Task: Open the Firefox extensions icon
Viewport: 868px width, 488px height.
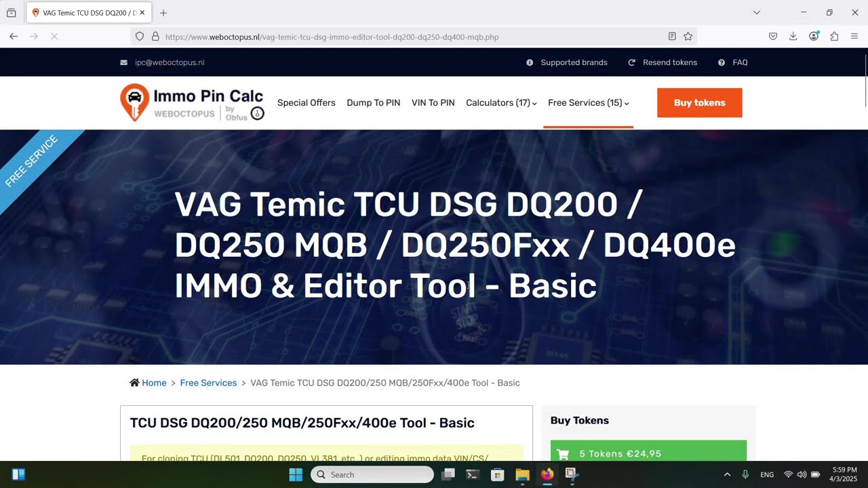Action: (x=834, y=37)
